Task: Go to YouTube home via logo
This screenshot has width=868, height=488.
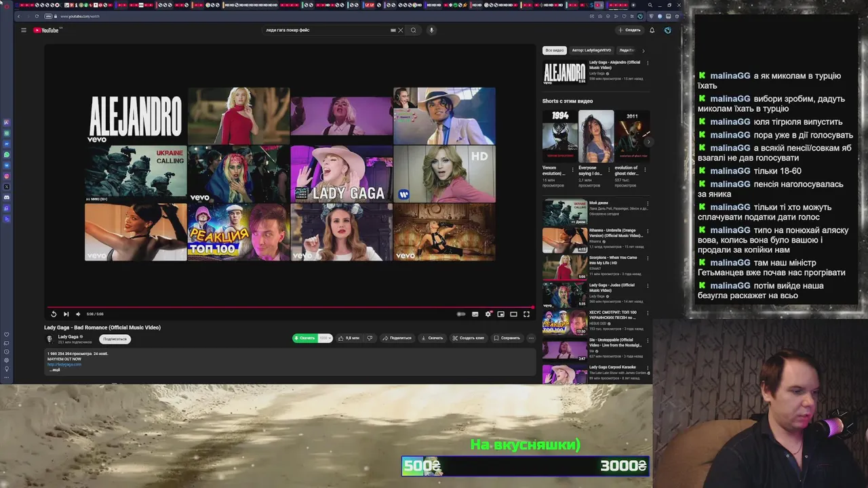Action: (47, 30)
